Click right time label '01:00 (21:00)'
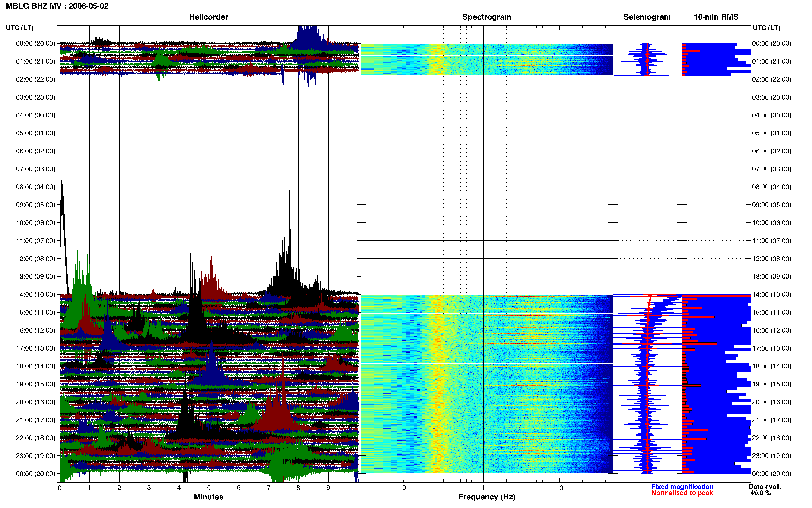 click(772, 61)
